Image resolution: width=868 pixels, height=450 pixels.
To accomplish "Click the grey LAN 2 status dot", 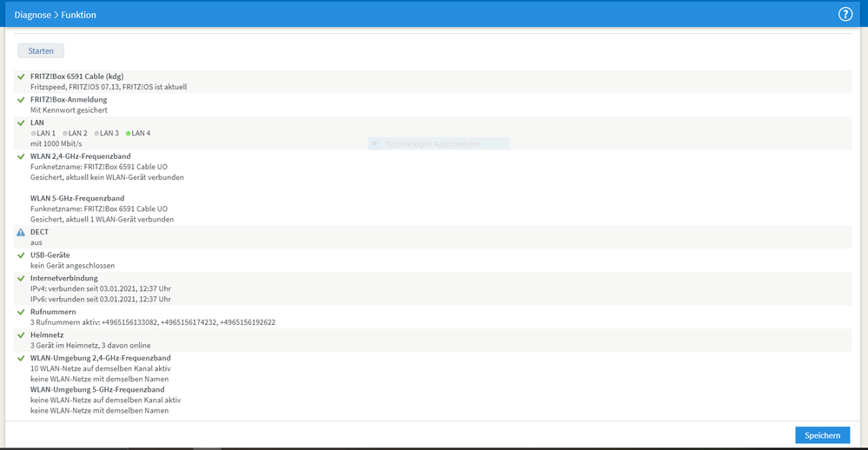I will coord(65,134).
